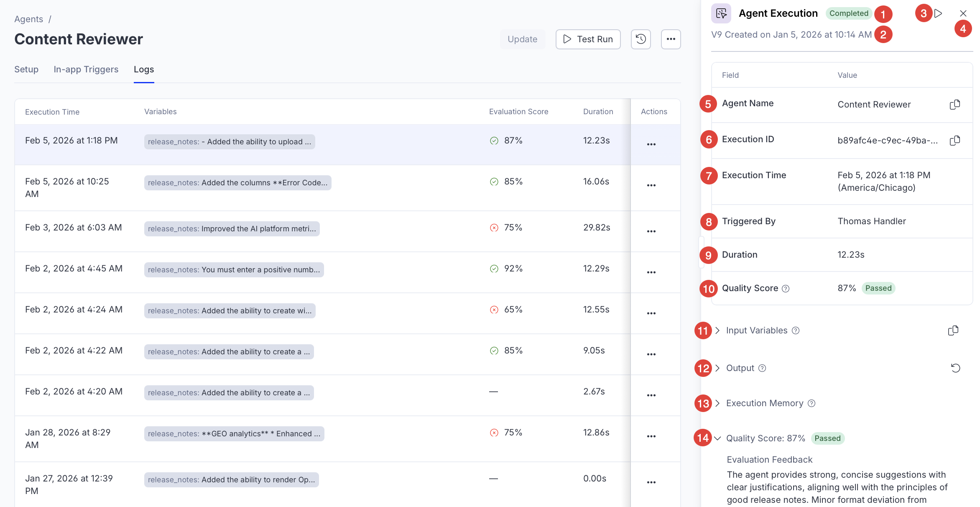980x507 pixels.
Task: Open the more options menu beside Test Run
Action: pos(671,39)
